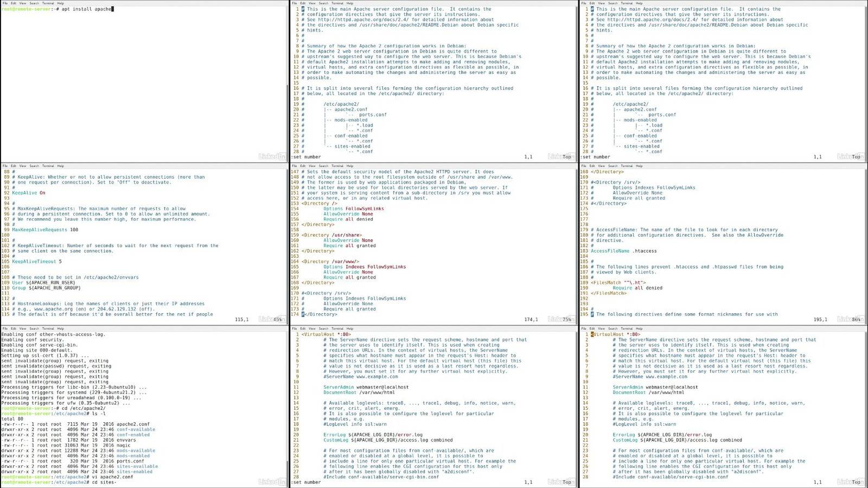This screenshot has height=488, width=868.
Task: Click the 'Group ${APACHE_RUN_GROUP}' line
Action: click(46, 288)
